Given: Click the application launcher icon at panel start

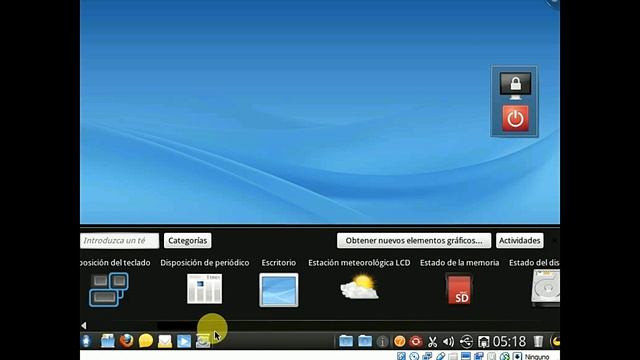Looking at the screenshot, I should pos(86,341).
